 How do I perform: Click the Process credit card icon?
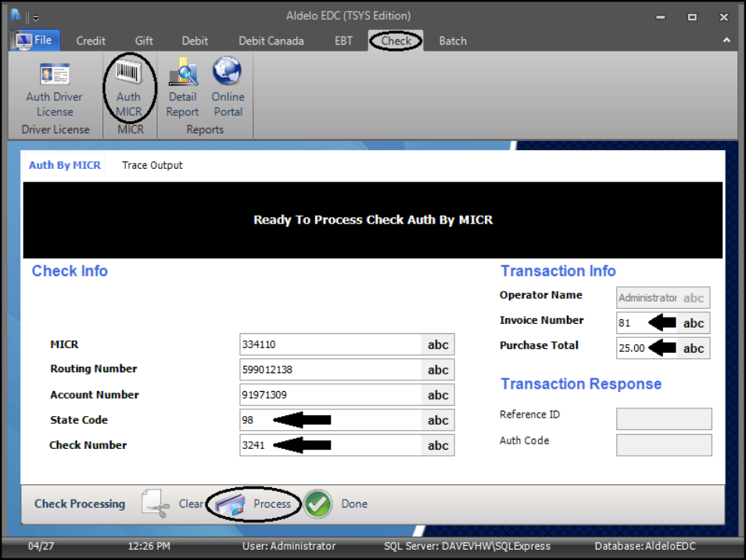(x=230, y=504)
